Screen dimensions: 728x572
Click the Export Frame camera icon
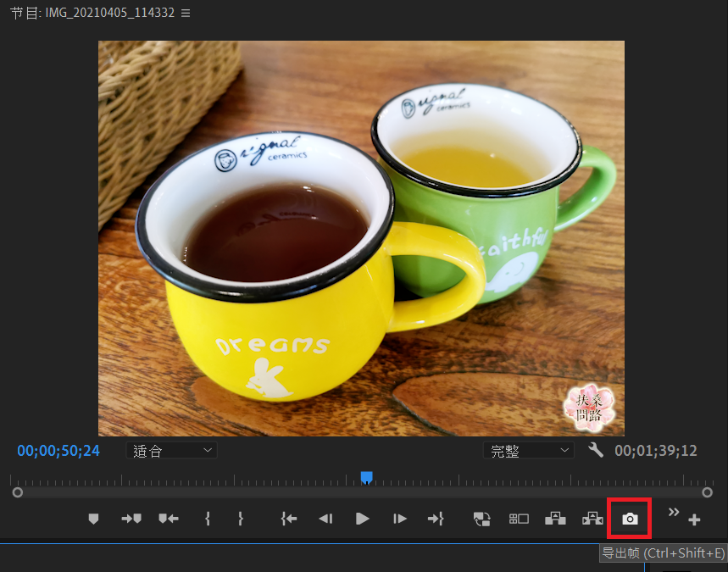[x=629, y=519]
